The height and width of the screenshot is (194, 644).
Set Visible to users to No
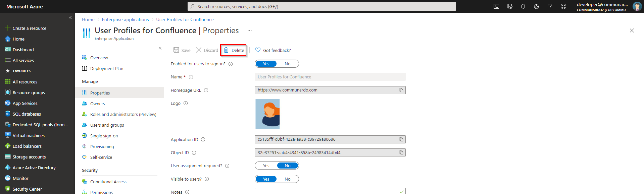(x=288, y=179)
